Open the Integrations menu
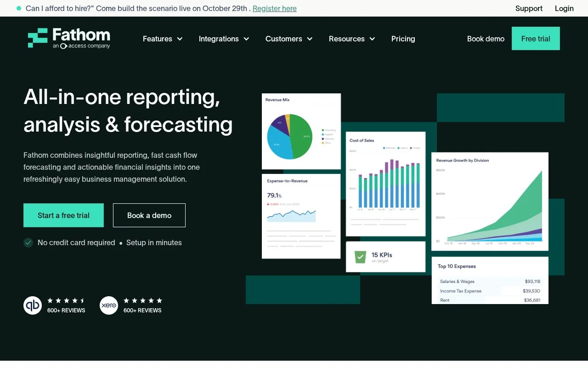Viewport: 588px width, 368px height. (224, 39)
